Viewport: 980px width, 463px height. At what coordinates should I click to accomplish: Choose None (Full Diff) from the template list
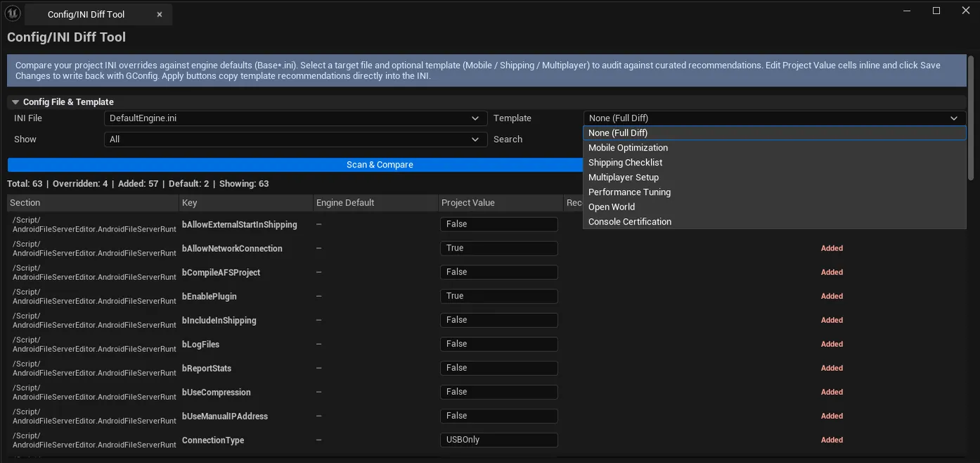775,133
